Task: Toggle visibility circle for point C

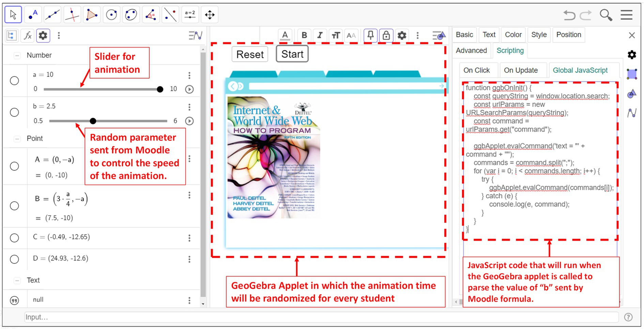Action: click(x=14, y=238)
